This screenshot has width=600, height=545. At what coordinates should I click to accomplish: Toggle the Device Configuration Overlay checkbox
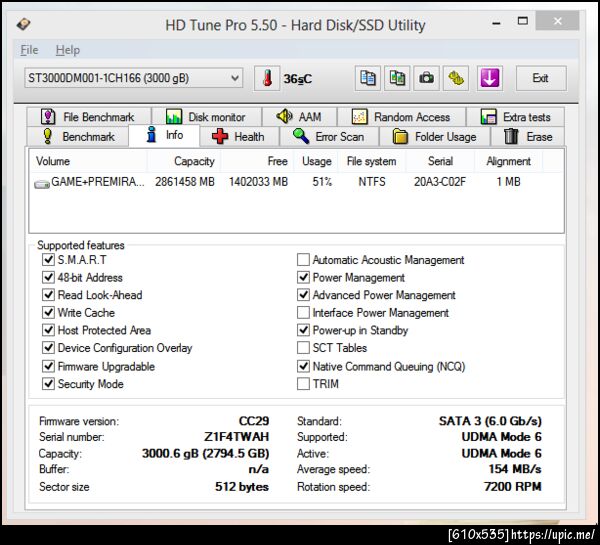point(48,348)
